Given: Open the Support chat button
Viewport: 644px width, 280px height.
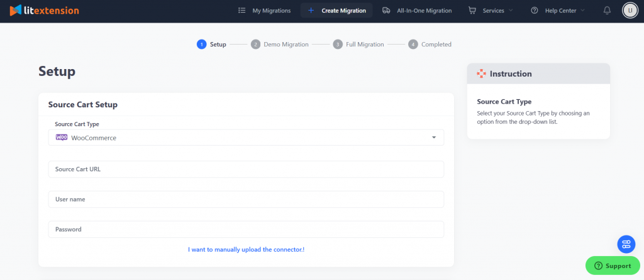Looking at the screenshot, I should [x=613, y=266].
